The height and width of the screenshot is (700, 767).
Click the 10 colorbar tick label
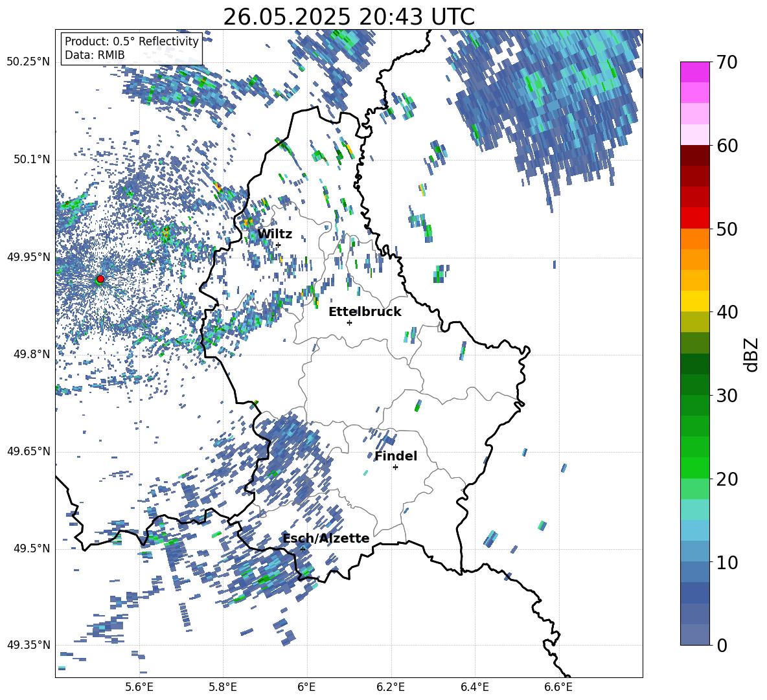[727, 562]
